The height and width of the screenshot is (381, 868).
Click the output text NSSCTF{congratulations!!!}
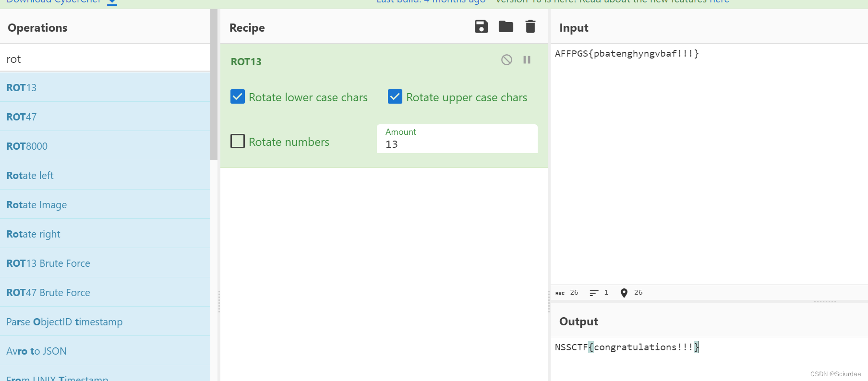pyautogui.click(x=627, y=347)
